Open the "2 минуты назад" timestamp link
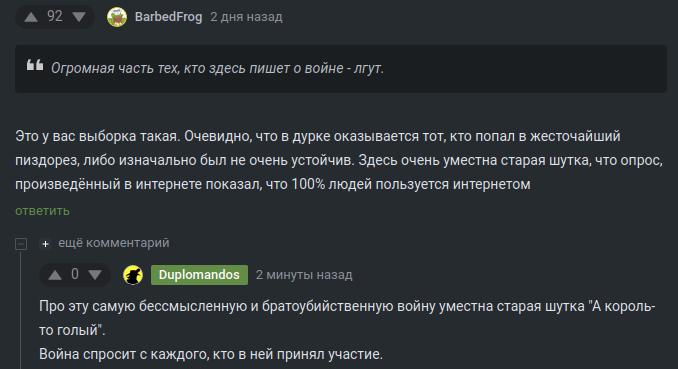Image resolution: width=678 pixels, height=369 pixels. [x=304, y=275]
